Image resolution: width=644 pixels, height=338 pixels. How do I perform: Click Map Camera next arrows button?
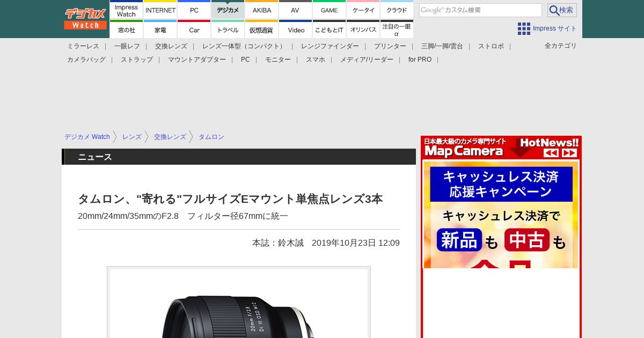click(x=569, y=153)
